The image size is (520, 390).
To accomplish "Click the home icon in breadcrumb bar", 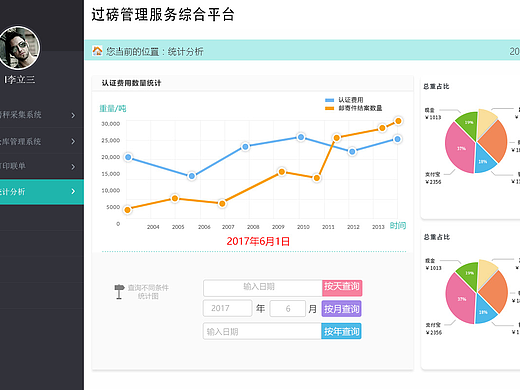I will 97,51.
